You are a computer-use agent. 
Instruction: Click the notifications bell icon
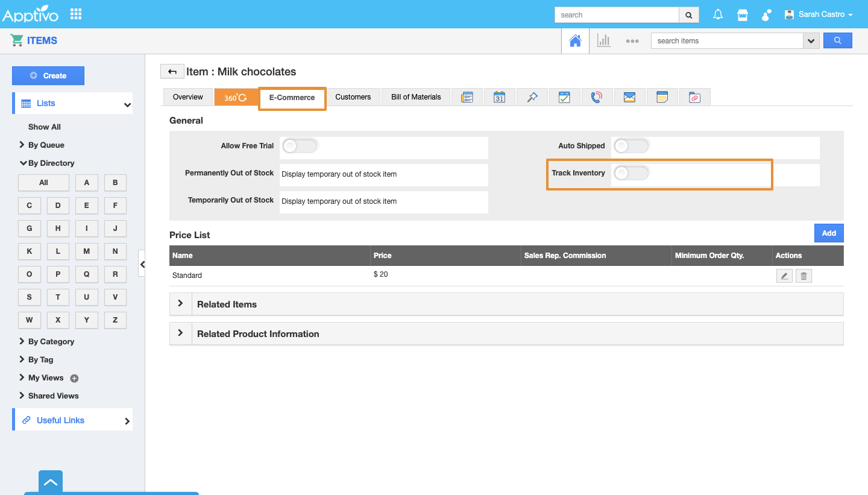point(718,15)
